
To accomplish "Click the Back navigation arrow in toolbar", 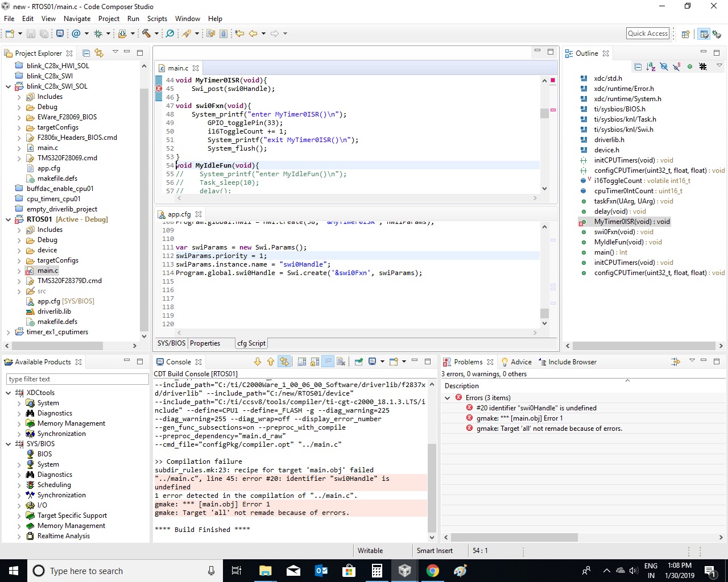I will [253, 34].
